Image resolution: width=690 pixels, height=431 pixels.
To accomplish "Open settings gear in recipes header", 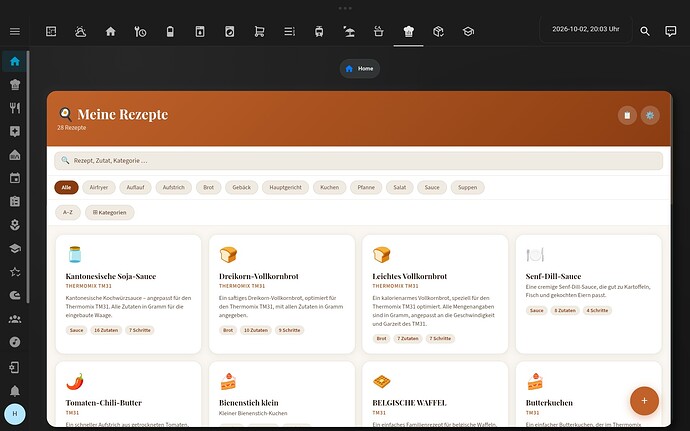I will pyautogui.click(x=650, y=115).
